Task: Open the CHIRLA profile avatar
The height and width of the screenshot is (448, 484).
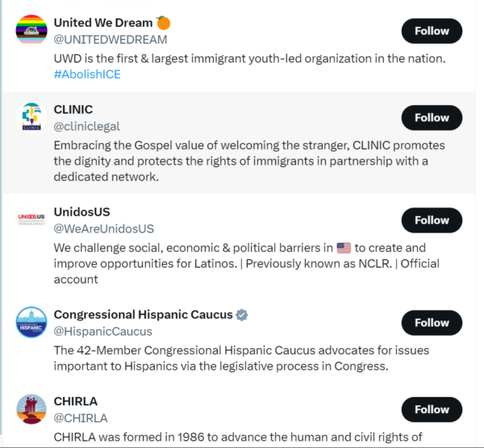Action: point(31,409)
